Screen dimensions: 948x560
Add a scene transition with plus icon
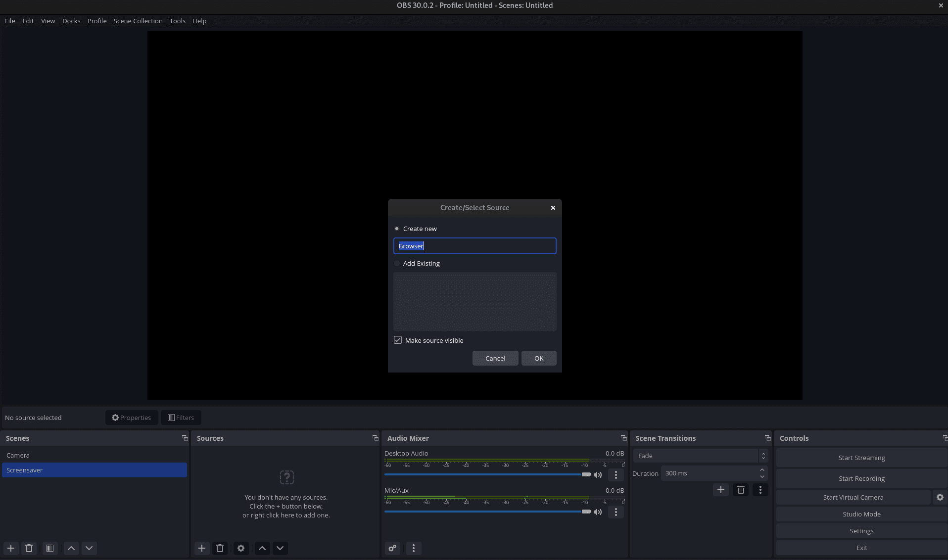click(x=721, y=490)
